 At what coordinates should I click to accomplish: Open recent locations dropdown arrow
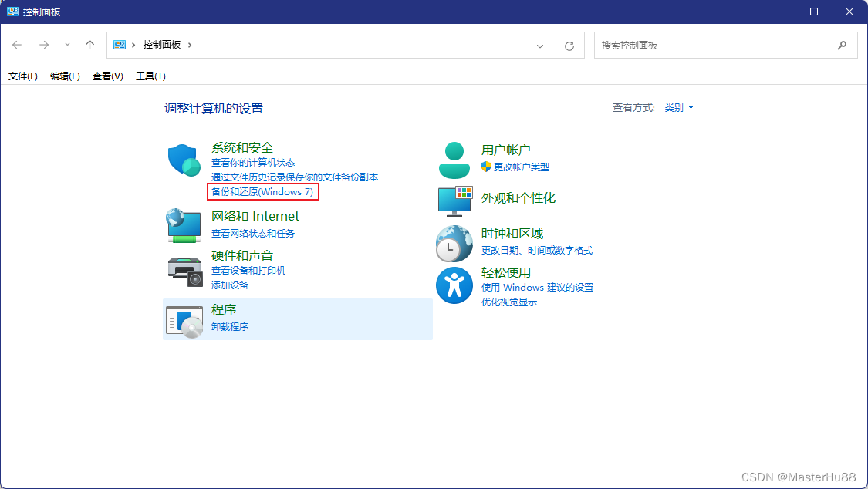tap(67, 45)
